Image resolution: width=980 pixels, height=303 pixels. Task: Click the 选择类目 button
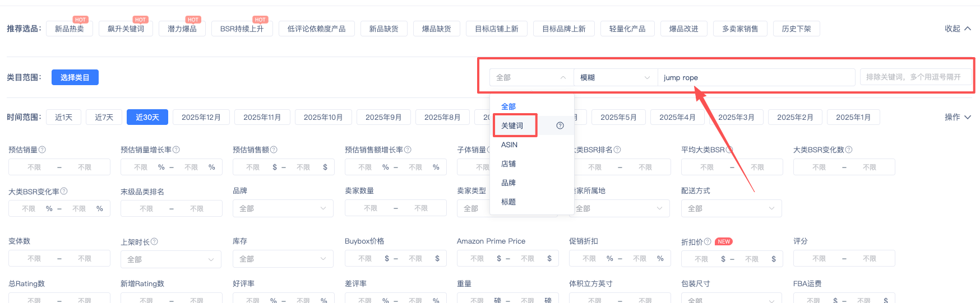75,77
